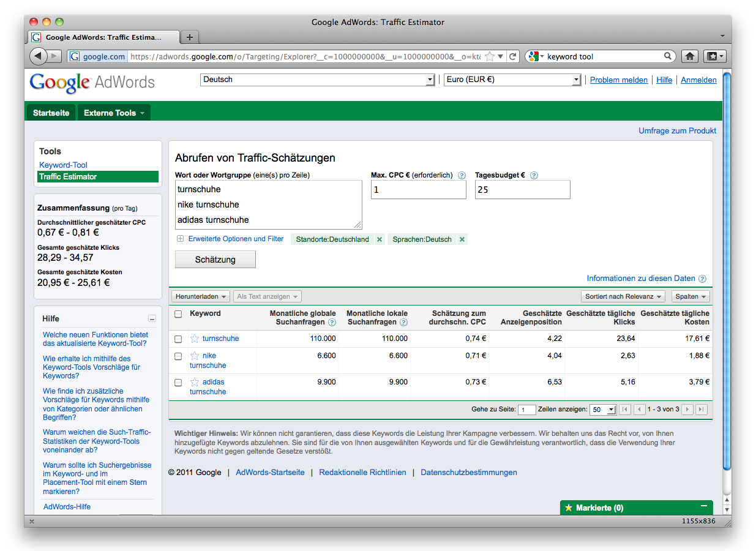Open the Umfrage zum Produkt link
Image resolution: width=756 pixels, height=551 pixels.
coord(677,130)
